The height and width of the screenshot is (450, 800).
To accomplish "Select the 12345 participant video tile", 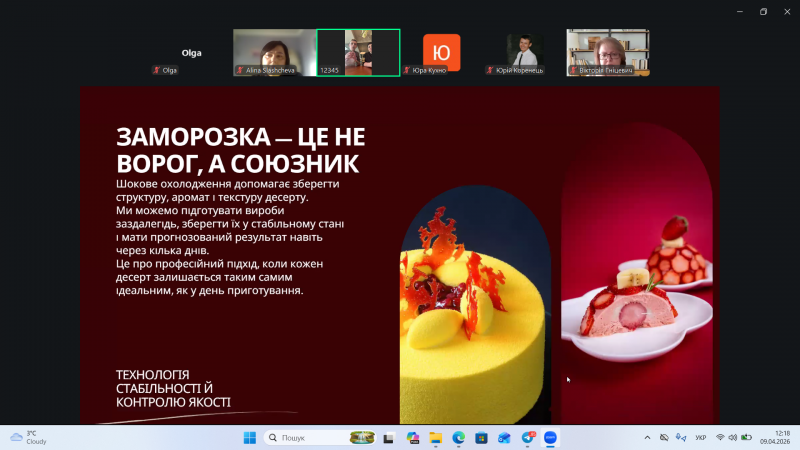I will point(358,52).
